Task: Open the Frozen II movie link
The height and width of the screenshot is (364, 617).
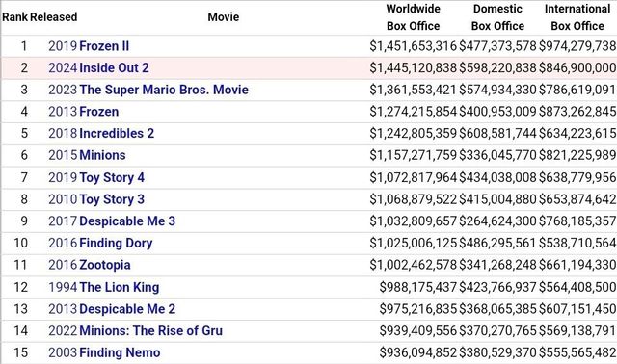Action: [x=104, y=46]
